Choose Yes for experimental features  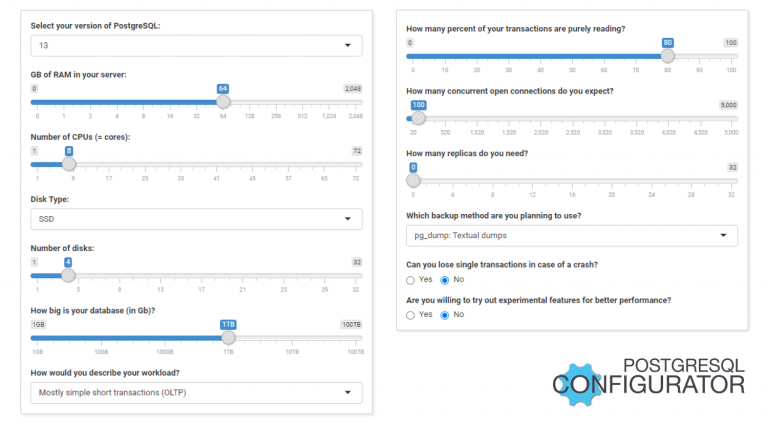click(x=411, y=314)
